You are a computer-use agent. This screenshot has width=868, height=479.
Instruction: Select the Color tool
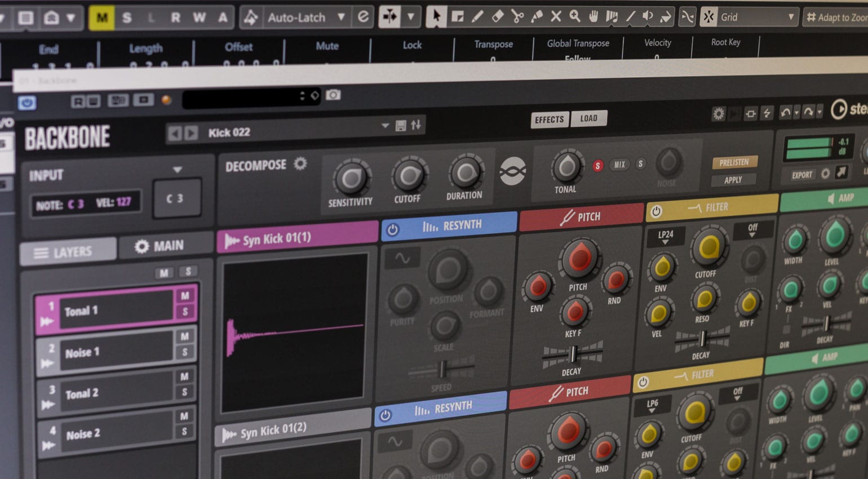pos(666,16)
